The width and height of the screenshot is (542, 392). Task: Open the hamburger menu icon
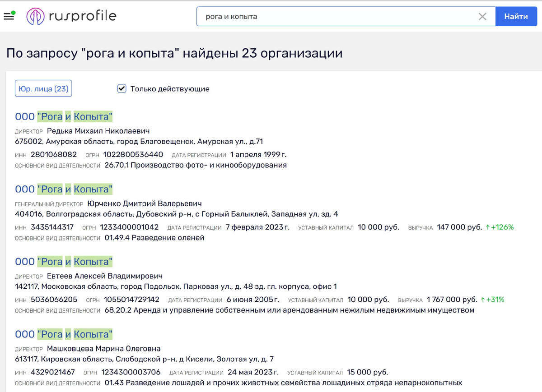pyautogui.click(x=9, y=17)
